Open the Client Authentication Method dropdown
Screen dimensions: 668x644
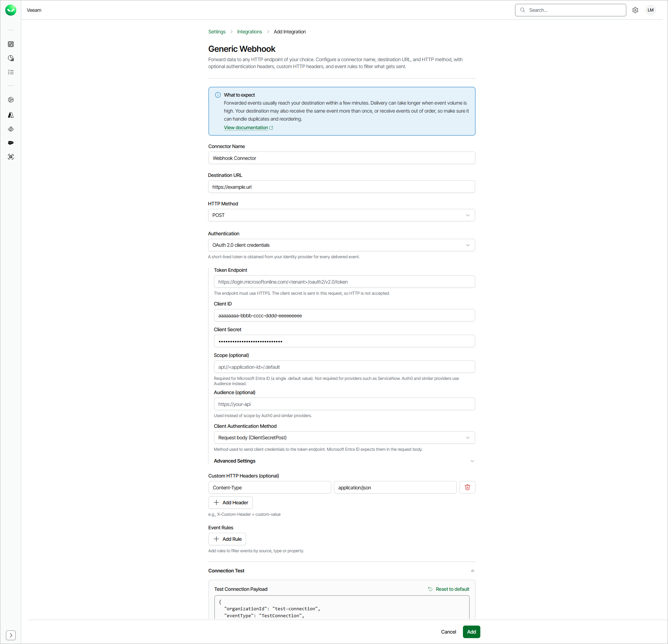pos(344,438)
